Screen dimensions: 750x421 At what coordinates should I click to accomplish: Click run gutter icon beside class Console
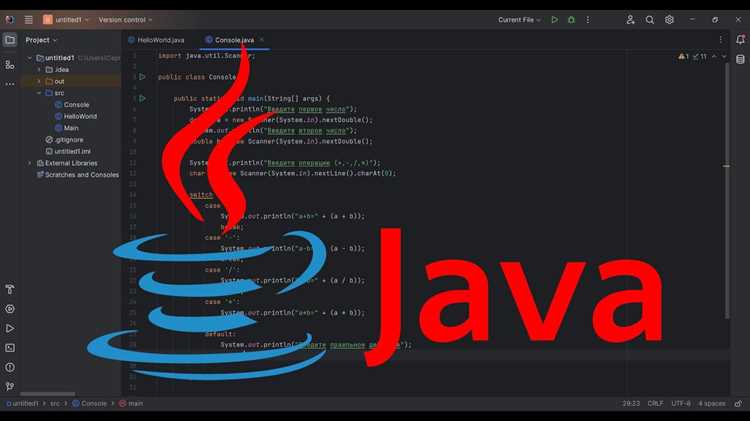coord(143,77)
